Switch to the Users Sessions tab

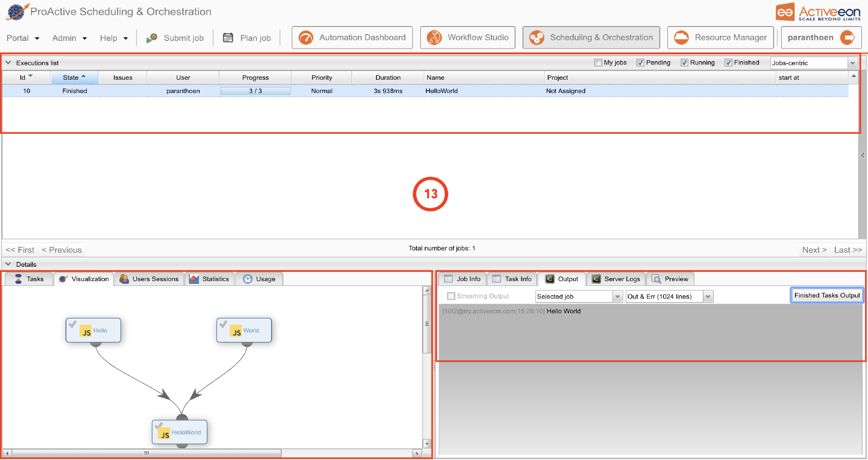click(150, 279)
